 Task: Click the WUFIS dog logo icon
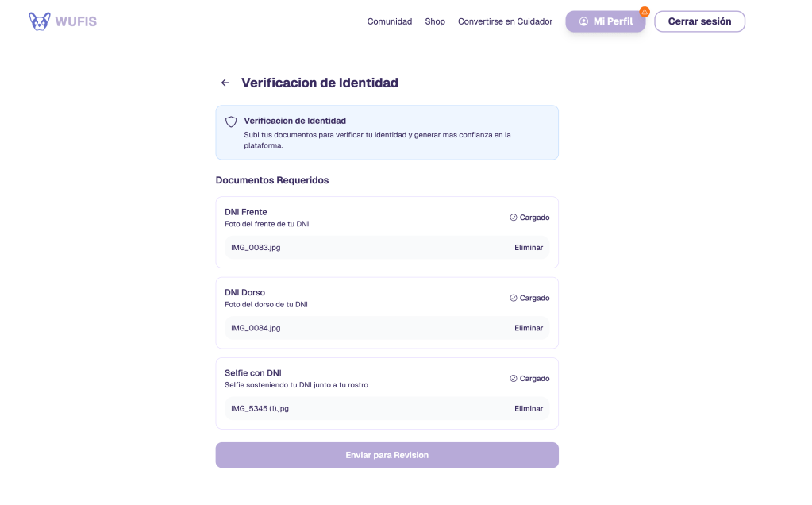(x=39, y=21)
